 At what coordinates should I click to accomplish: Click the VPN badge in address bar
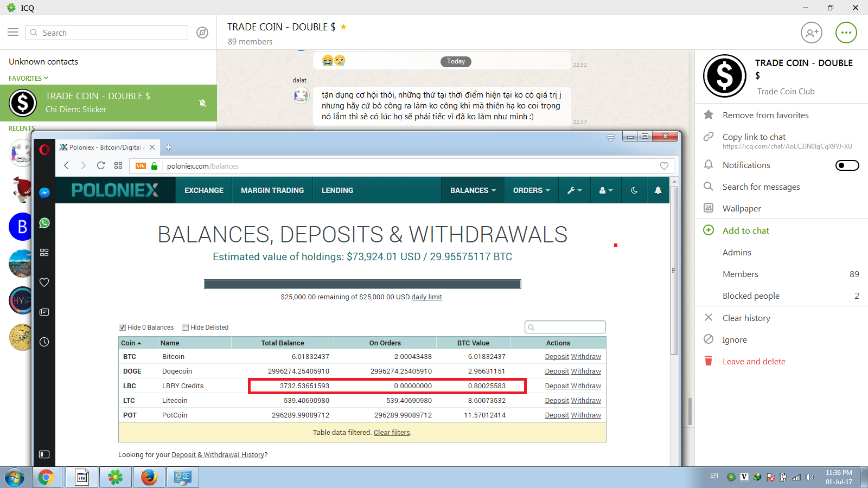[x=141, y=166]
